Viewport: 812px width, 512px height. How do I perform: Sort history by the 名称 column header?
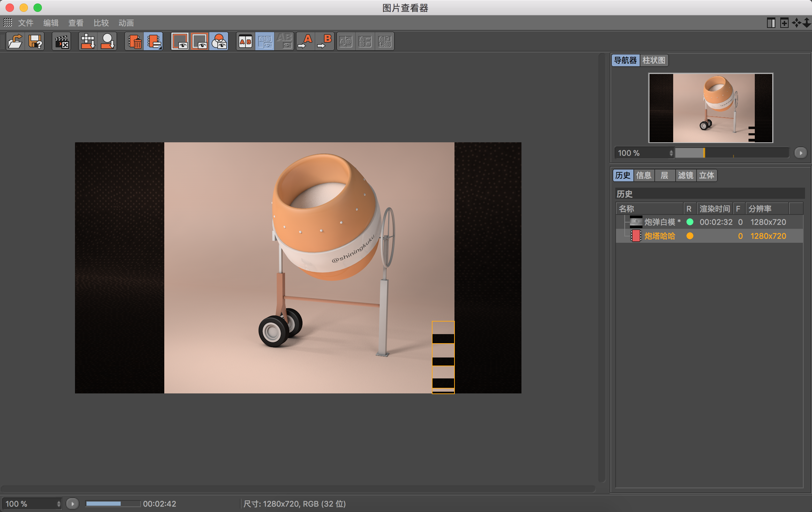[x=649, y=209]
